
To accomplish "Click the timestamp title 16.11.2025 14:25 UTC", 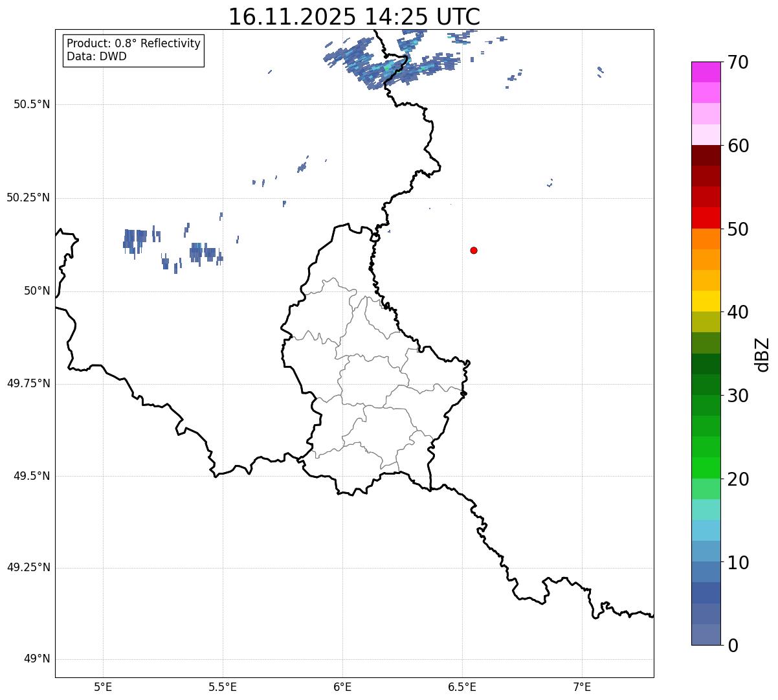I will (354, 16).
